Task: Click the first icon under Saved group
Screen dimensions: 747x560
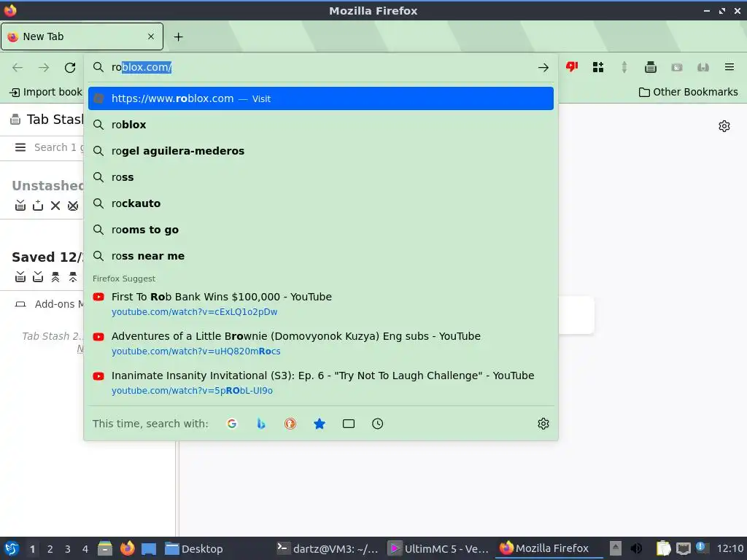Action: 20,276
